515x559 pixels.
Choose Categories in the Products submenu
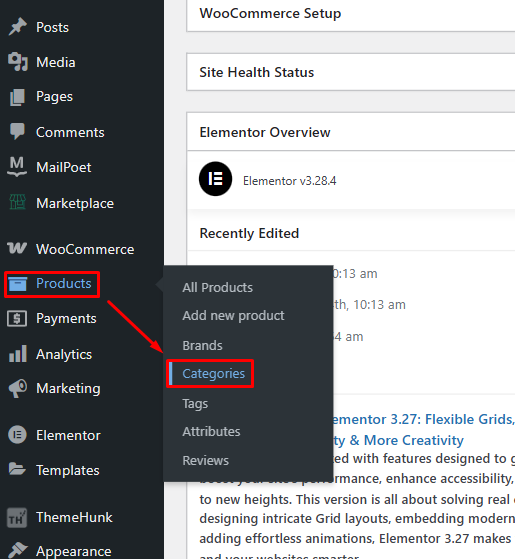coord(213,374)
